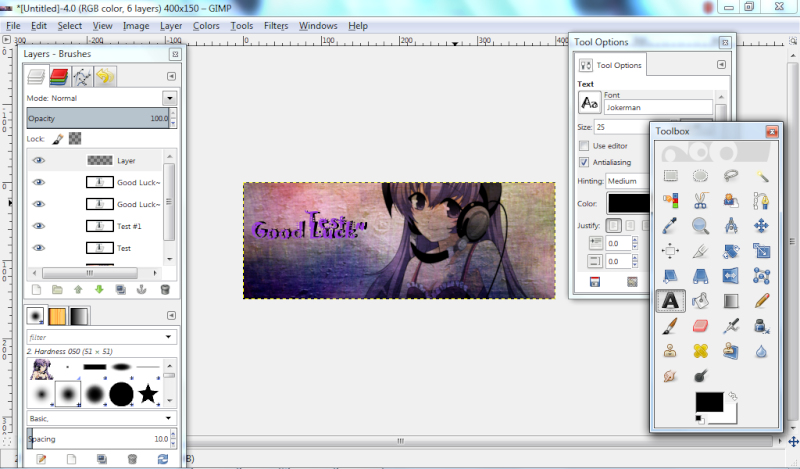Screen dimensions: 800x469
Task: Open the Windows menu
Action: (x=318, y=26)
